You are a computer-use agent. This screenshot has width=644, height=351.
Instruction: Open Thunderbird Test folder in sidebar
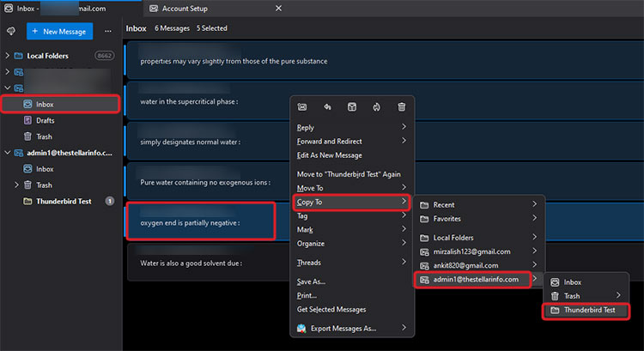(x=64, y=201)
